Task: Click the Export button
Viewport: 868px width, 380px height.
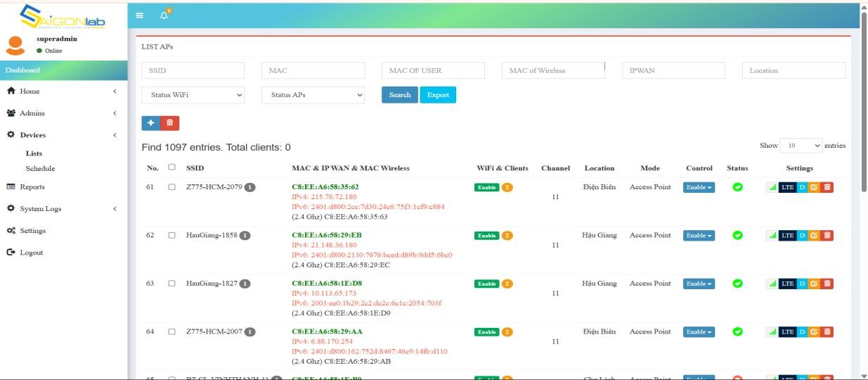Action: [438, 95]
